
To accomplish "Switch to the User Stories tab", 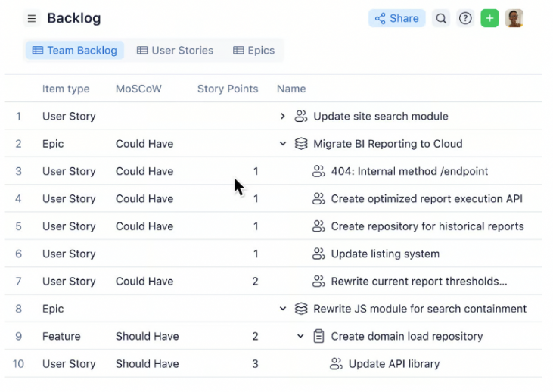I will click(176, 51).
